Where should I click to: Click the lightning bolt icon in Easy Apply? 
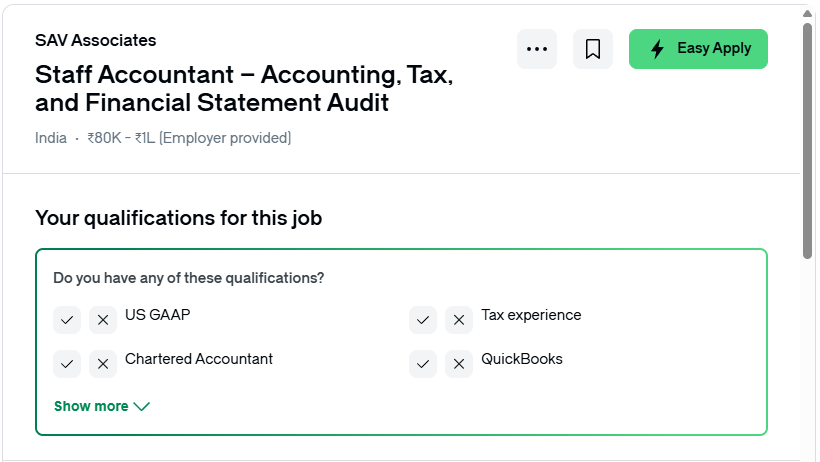pos(657,49)
